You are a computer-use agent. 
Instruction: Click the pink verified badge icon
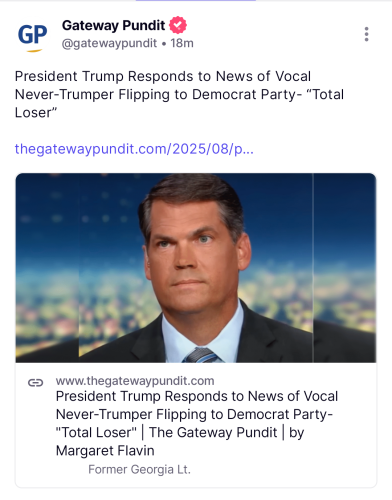pyautogui.click(x=178, y=25)
